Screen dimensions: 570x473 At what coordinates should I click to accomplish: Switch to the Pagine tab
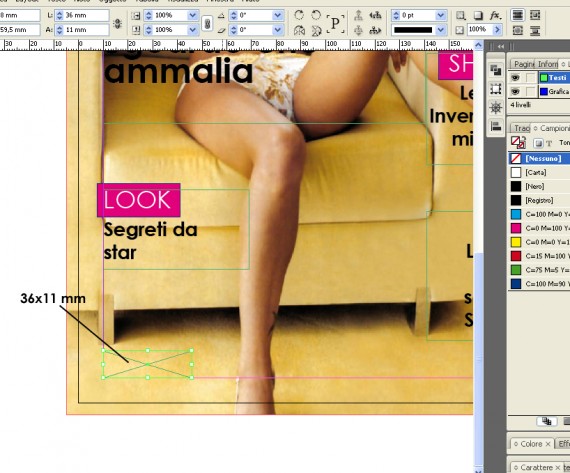523,64
